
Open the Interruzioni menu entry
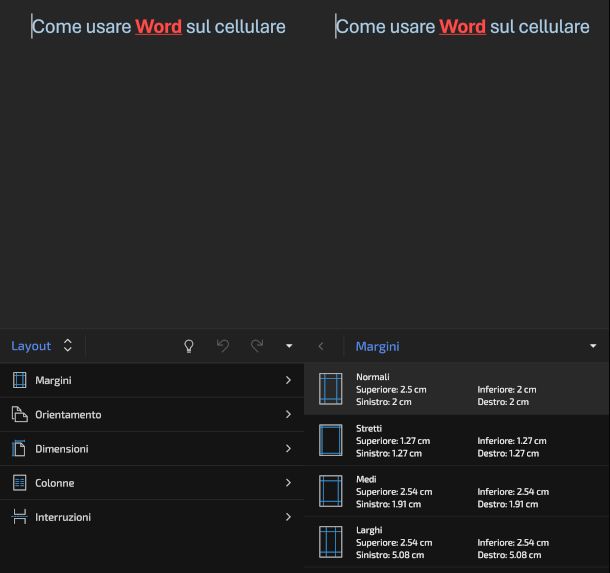pos(152,517)
